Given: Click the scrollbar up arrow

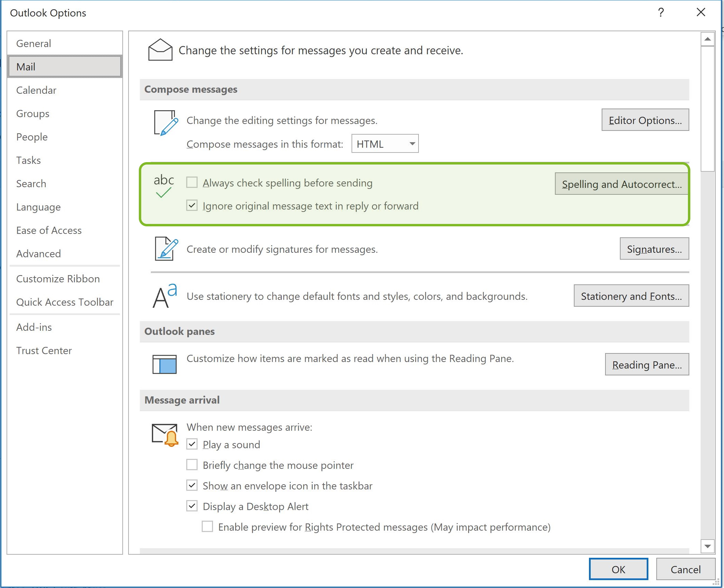Looking at the screenshot, I should tap(707, 39).
